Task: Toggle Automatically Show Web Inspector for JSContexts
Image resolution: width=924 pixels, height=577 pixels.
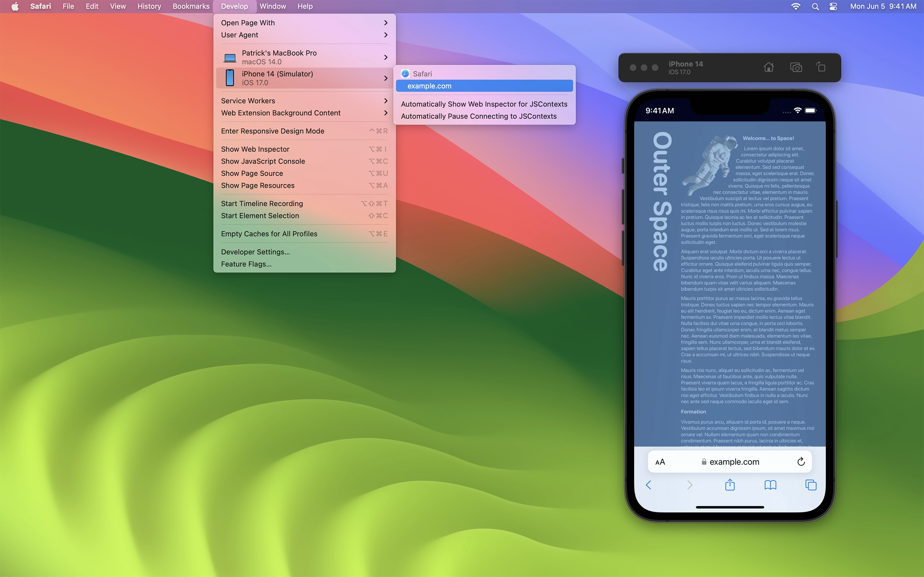Action: pos(484,104)
